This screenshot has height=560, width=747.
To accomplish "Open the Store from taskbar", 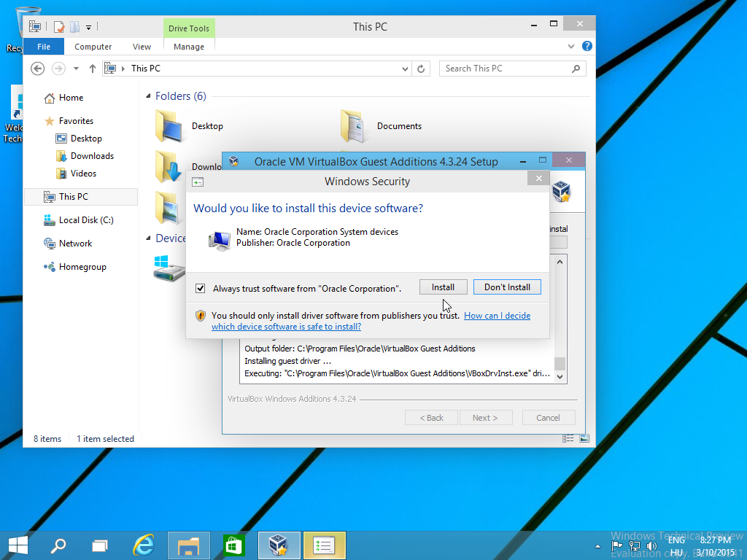I will pyautogui.click(x=233, y=545).
